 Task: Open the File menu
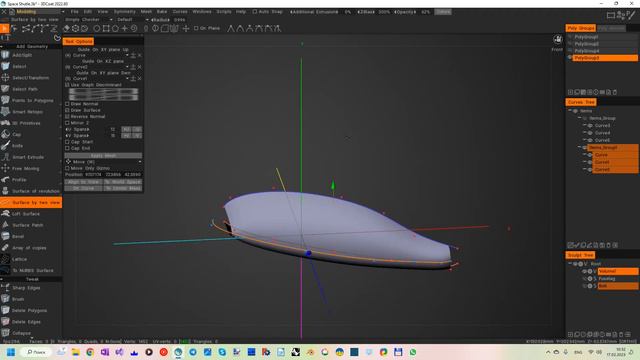pos(74,12)
